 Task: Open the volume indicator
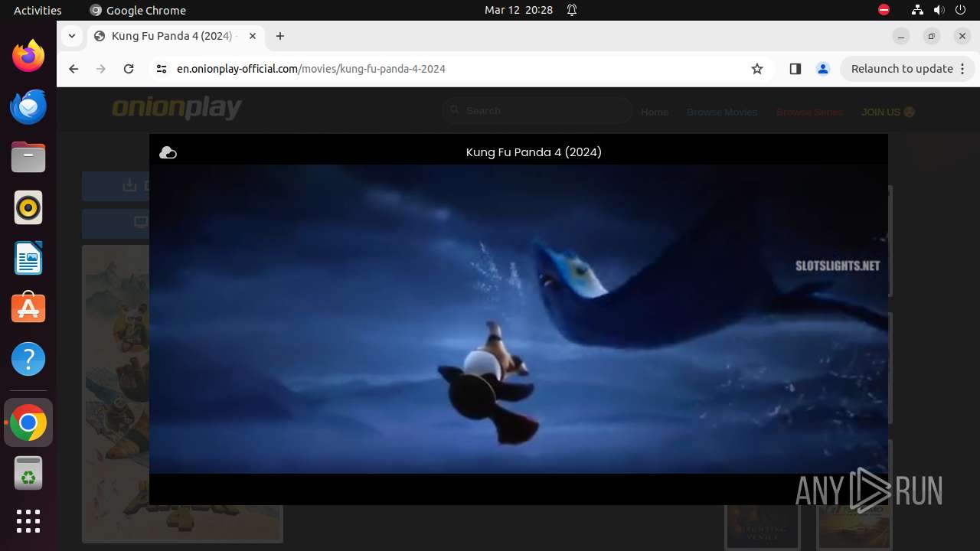(939, 10)
